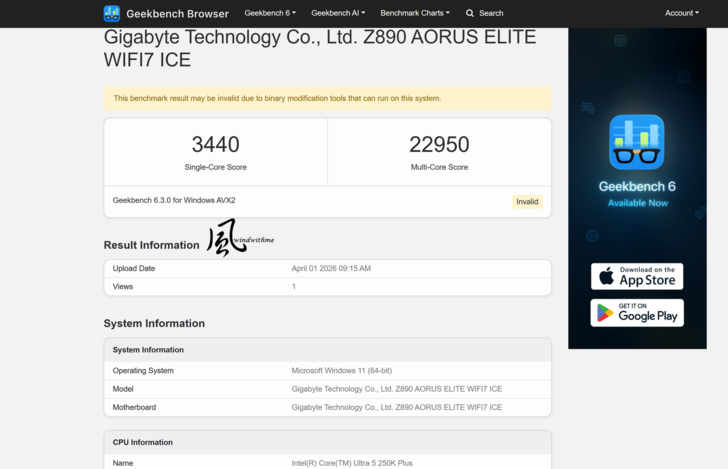Click the Invalid status badge
728x469 pixels.
point(527,202)
